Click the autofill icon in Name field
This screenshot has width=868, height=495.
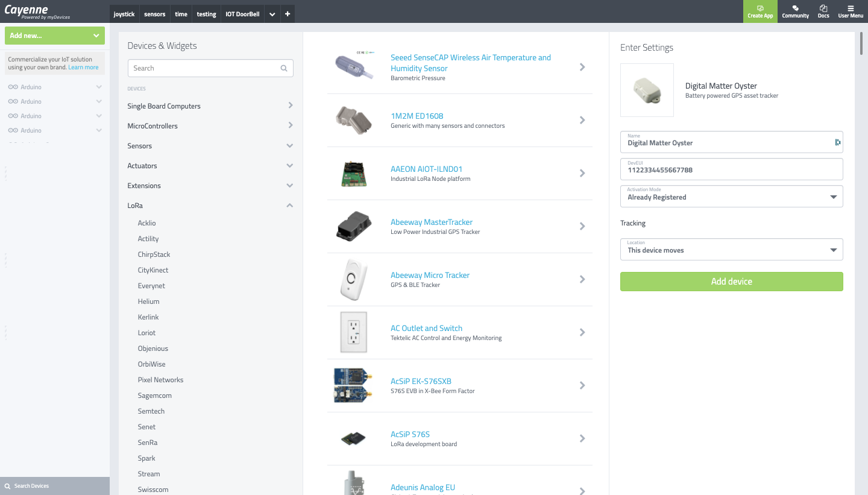[837, 142]
